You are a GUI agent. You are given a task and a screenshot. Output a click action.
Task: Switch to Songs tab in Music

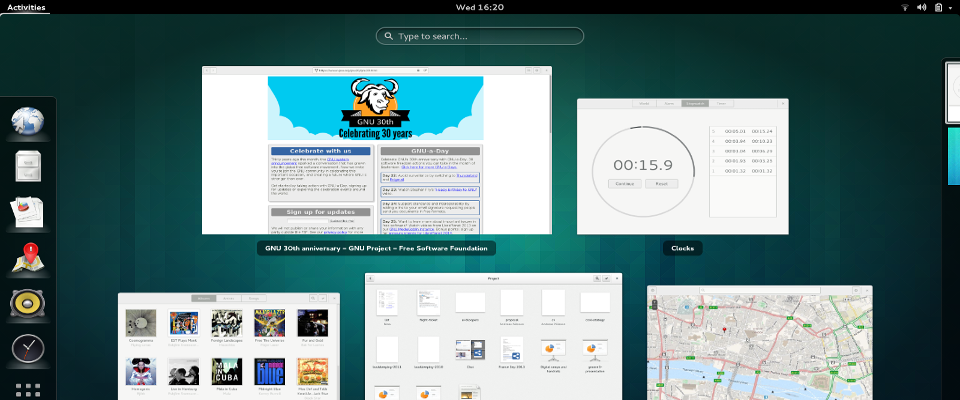[x=253, y=298]
